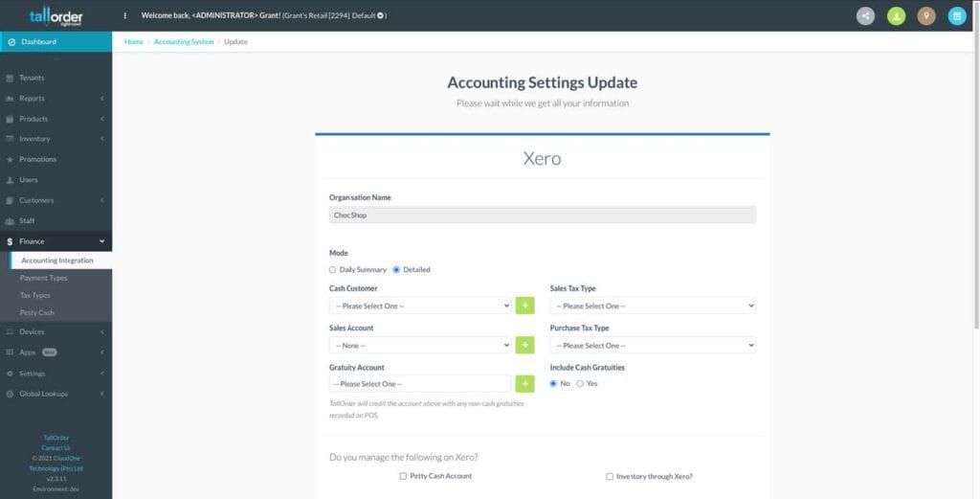
Task: Select Daily Summary mode
Action: coord(332,270)
